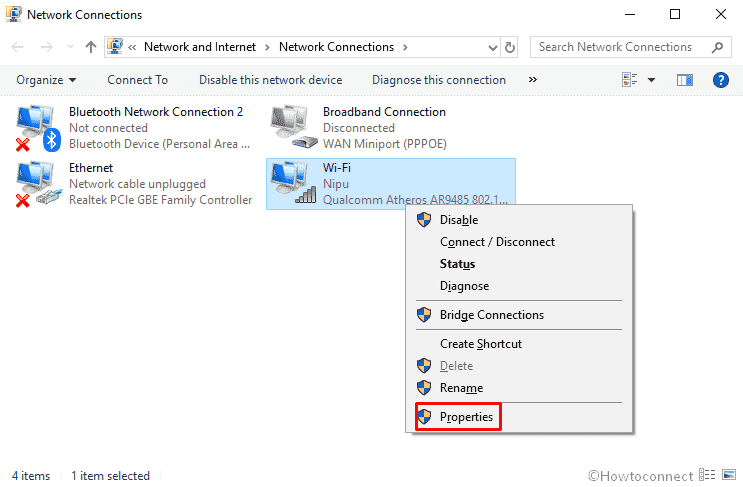Click the Broadband Connection name text
The height and width of the screenshot is (487, 743).
point(384,112)
